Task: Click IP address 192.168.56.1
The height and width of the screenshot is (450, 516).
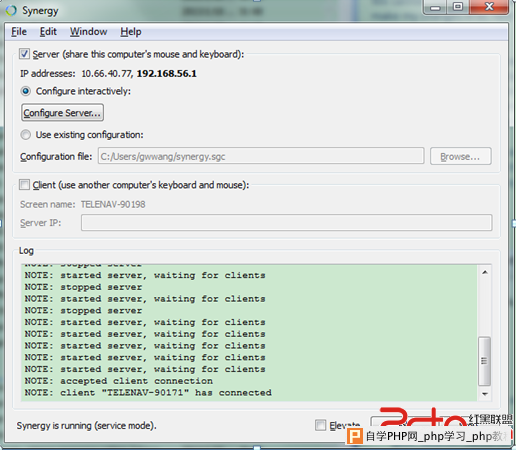Action: pos(167,73)
